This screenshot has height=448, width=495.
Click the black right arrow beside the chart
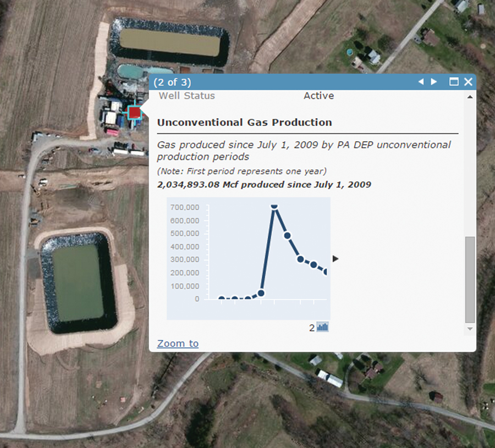click(x=335, y=258)
